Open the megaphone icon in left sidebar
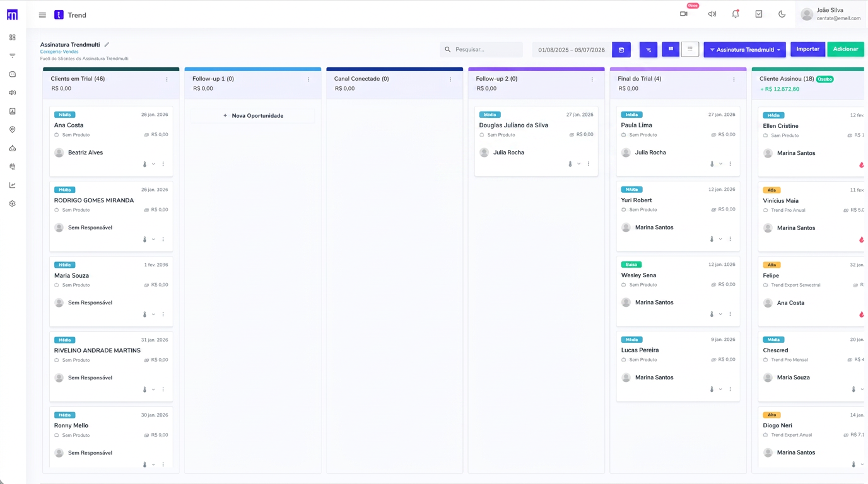 coord(12,93)
